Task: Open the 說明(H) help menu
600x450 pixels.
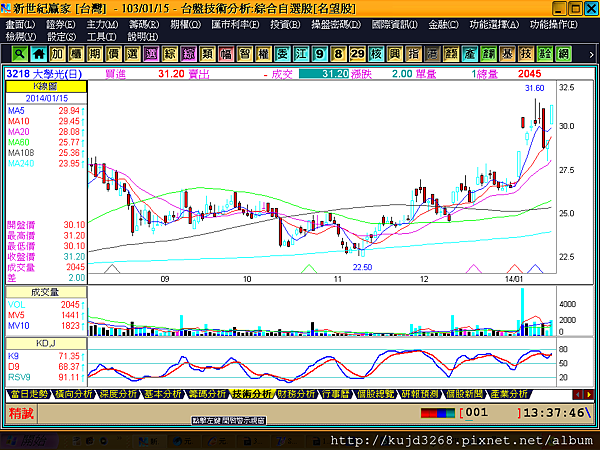Action: pos(143,37)
